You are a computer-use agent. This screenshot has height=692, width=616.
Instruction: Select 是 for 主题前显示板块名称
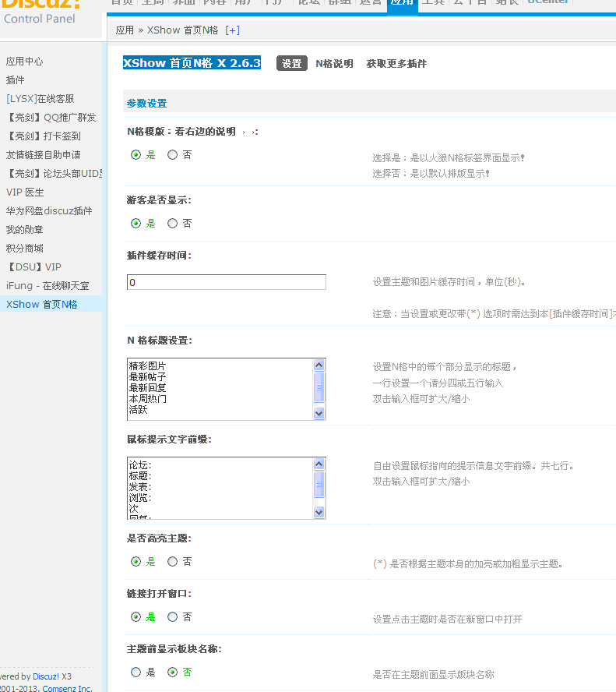coord(136,673)
